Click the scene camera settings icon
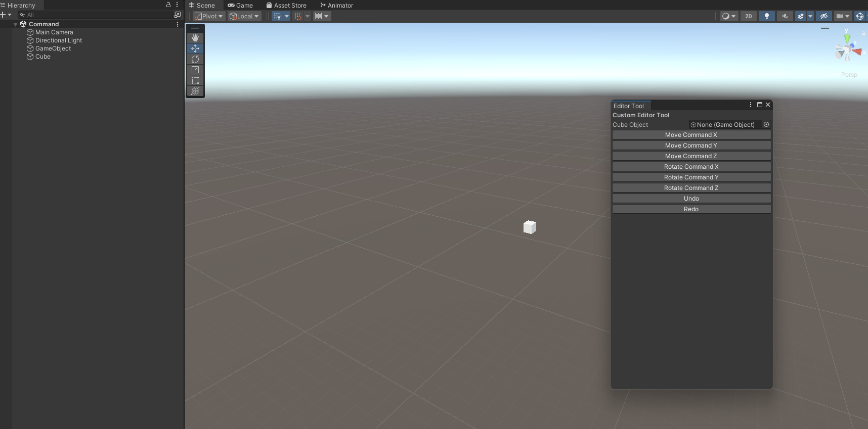Screen dimensions: 868x429 pos(840,16)
